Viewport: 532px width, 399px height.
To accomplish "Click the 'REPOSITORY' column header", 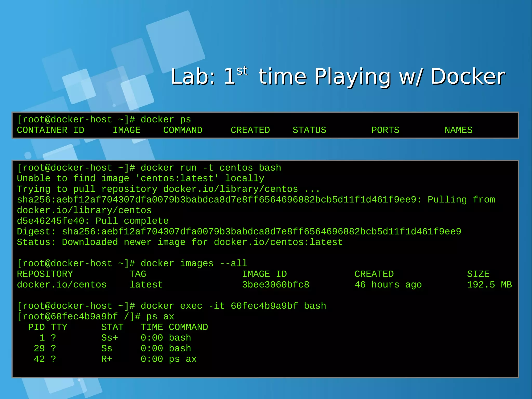I will click(x=45, y=274).
